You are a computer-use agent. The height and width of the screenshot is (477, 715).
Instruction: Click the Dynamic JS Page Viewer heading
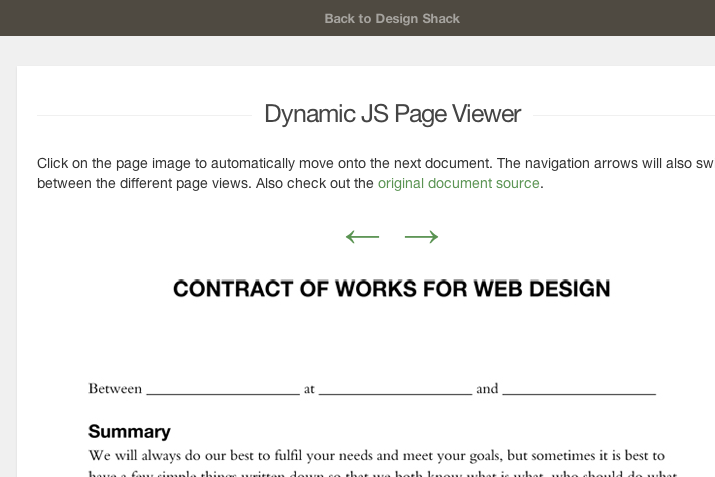(392, 114)
